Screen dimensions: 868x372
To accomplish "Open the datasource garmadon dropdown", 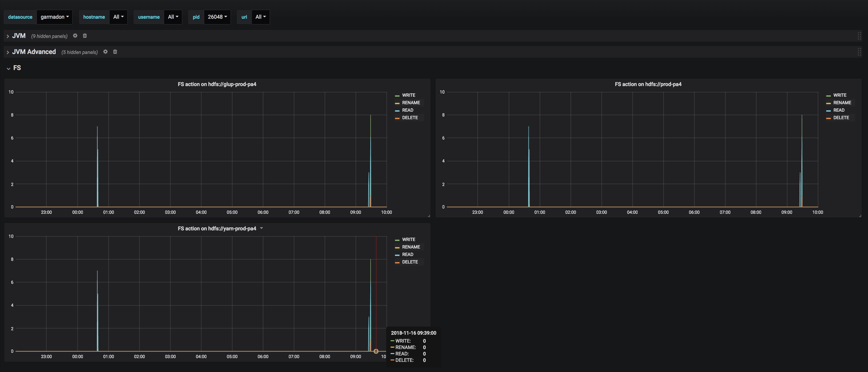I will [55, 17].
